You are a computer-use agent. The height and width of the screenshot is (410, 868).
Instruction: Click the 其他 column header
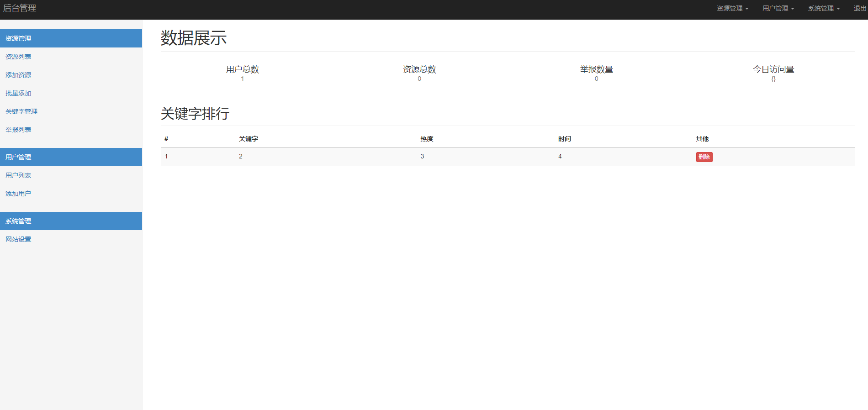pyautogui.click(x=702, y=139)
